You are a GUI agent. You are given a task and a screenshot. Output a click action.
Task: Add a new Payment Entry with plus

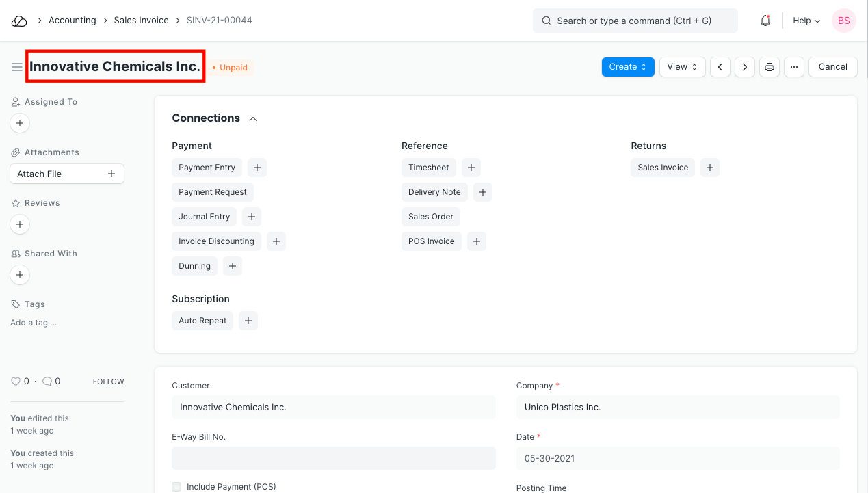pyautogui.click(x=257, y=168)
